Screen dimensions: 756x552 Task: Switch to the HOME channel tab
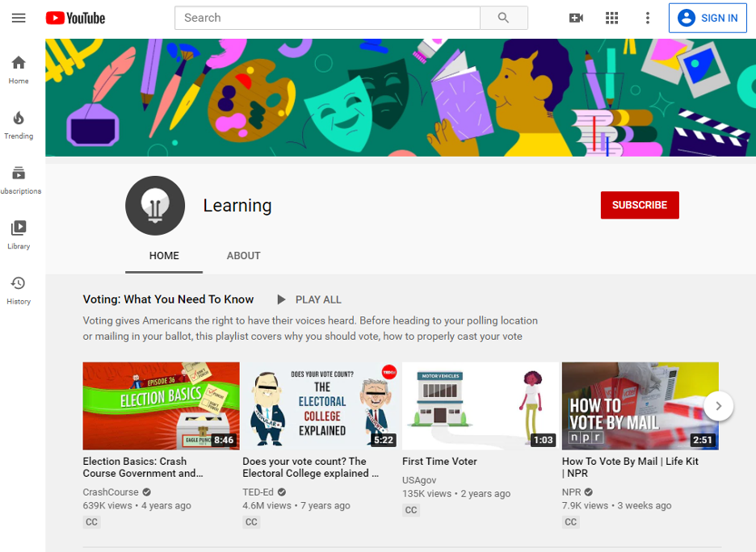(x=164, y=256)
